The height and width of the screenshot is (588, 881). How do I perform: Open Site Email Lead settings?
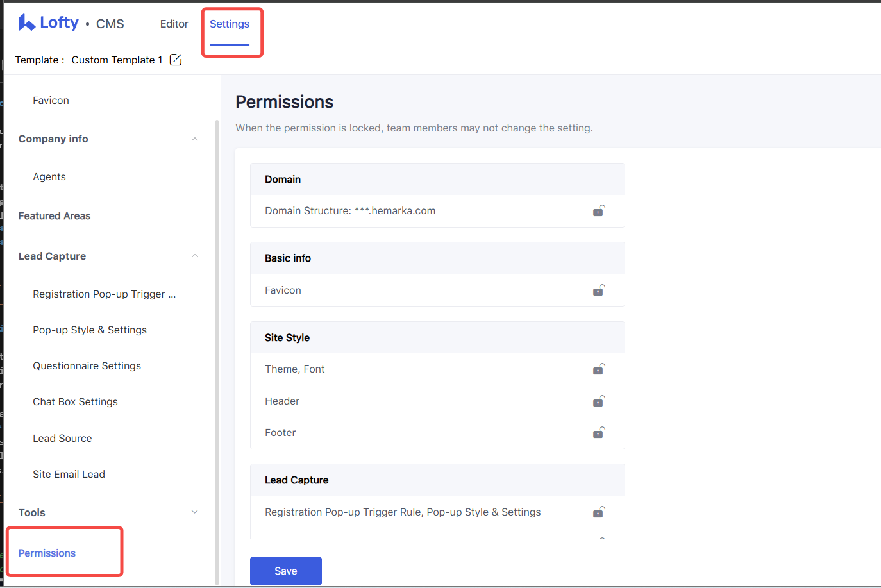pos(69,475)
